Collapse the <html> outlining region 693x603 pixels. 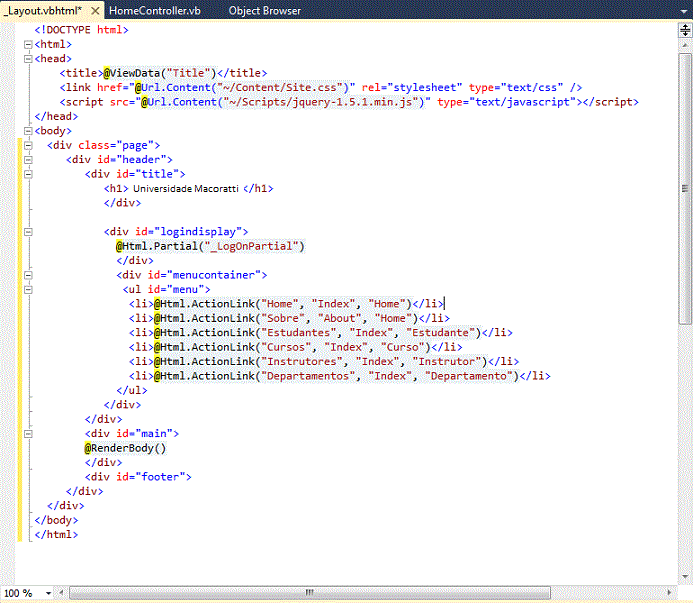pos(28,44)
